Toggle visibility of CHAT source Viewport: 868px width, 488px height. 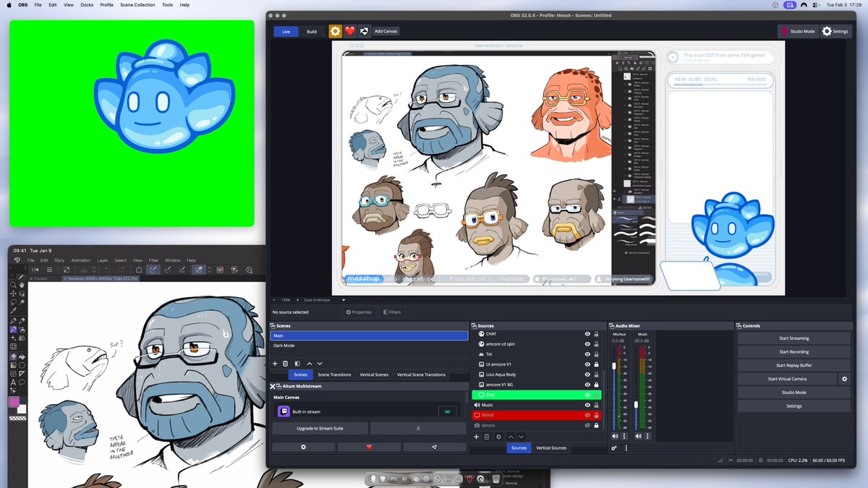pos(587,334)
